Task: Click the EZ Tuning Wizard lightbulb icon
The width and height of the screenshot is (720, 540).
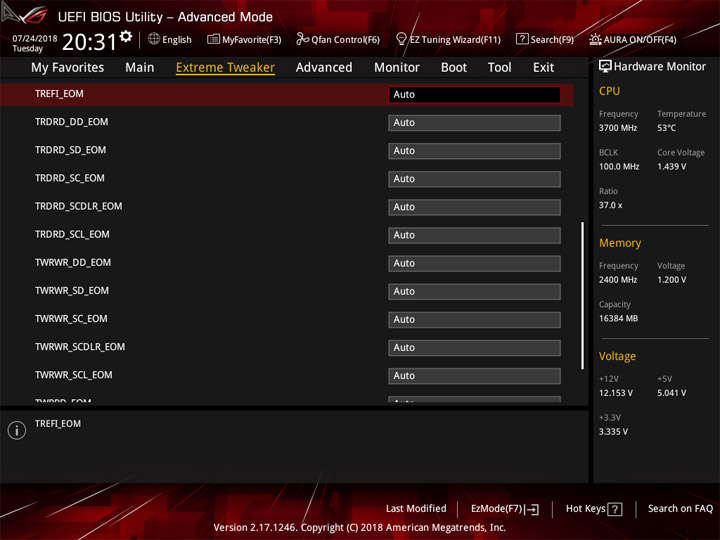Action: [401, 39]
